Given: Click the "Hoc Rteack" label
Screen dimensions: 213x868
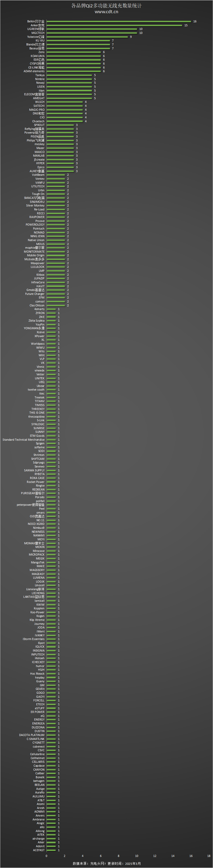Looking at the screenshot, I should [x=37, y=674].
